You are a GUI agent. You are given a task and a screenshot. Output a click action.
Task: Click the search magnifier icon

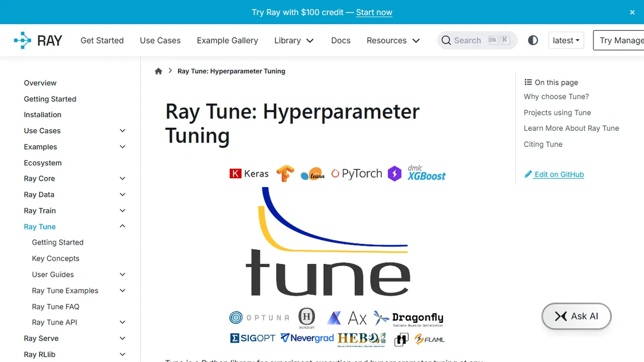(x=446, y=40)
